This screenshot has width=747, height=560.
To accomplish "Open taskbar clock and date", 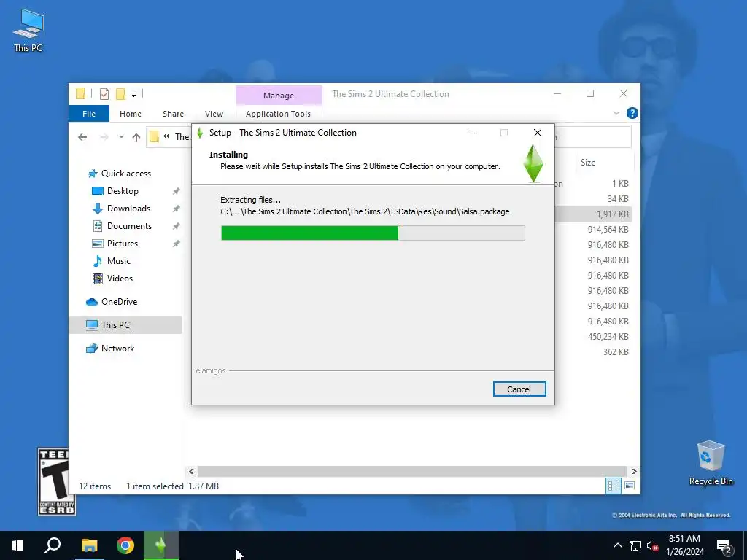I will (x=684, y=545).
